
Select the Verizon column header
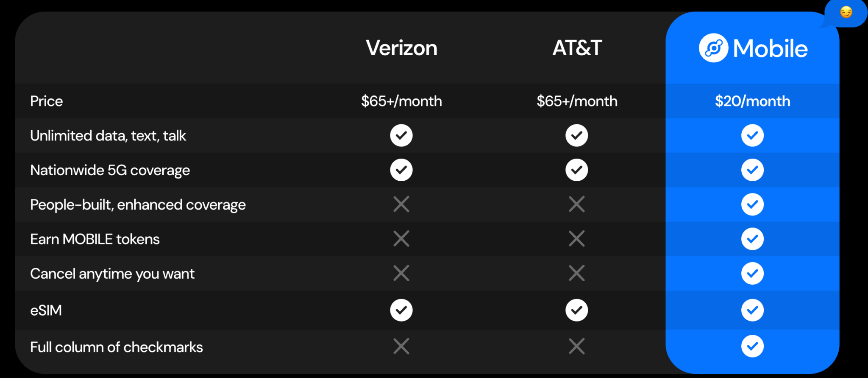(x=401, y=48)
